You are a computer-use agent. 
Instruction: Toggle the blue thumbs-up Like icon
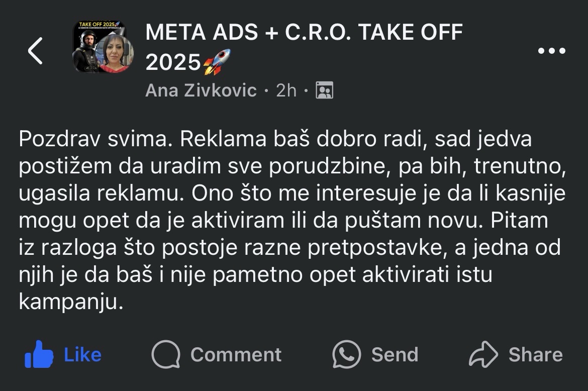tap(39, 355)
